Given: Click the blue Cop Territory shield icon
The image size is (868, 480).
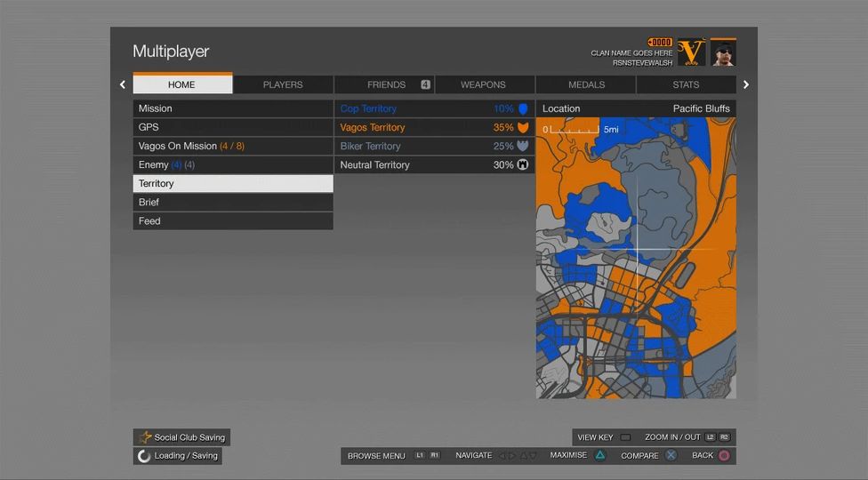Looking at the screenshot, I should 523,109.
